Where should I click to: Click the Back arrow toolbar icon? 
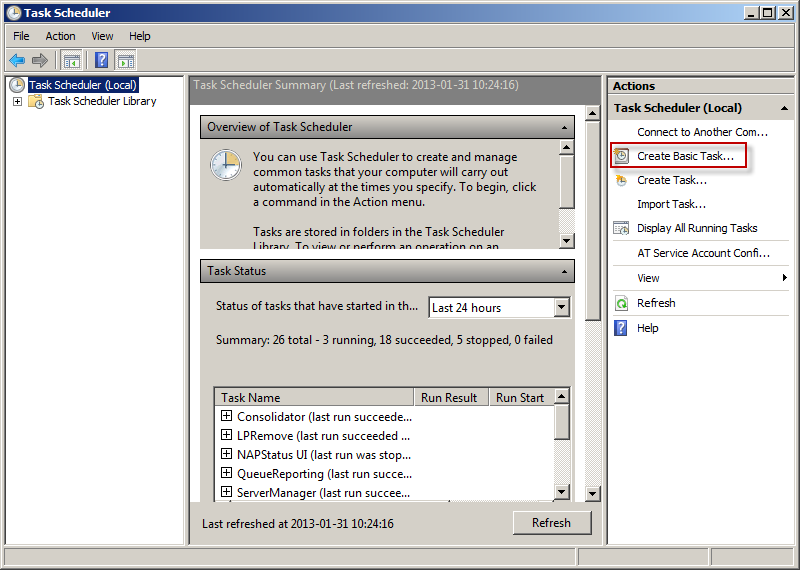(x=17, y=61)
